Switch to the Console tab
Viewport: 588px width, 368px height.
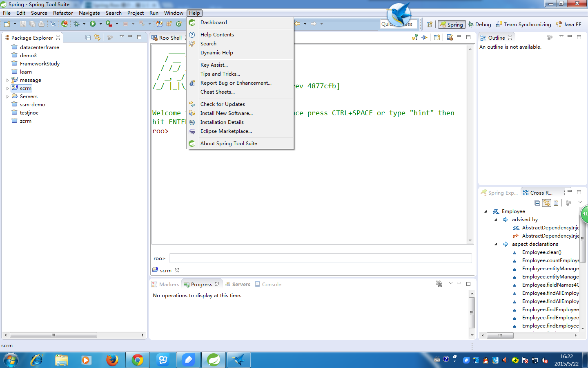click(x=268, y=284)
